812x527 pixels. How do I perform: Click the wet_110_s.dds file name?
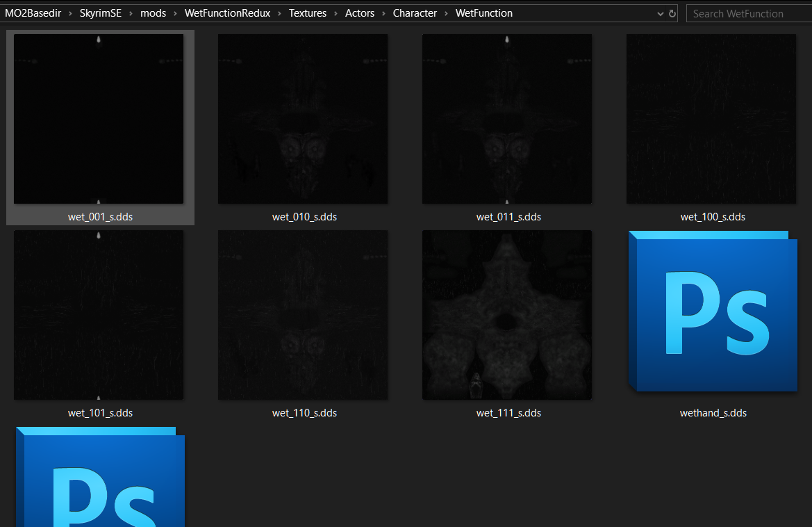[304, 412]
